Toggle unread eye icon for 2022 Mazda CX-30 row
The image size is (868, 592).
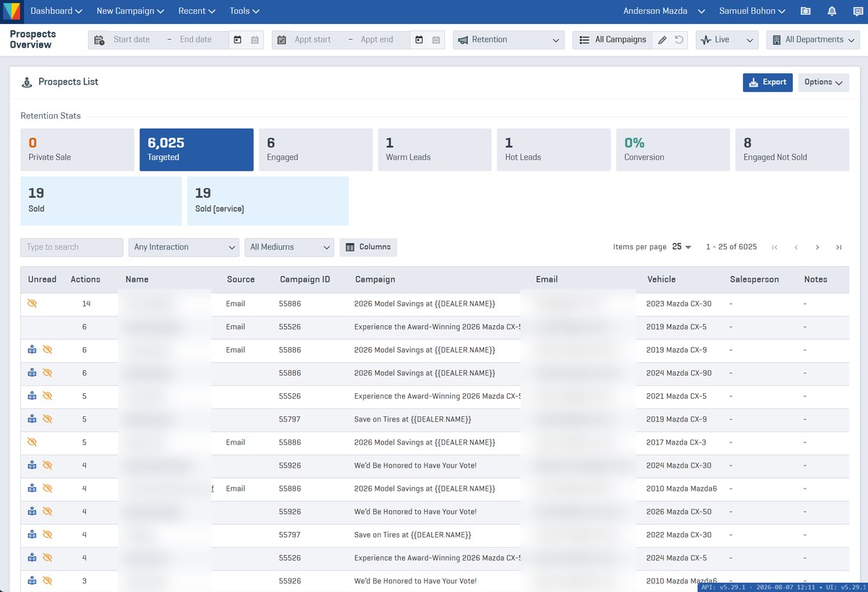coord(48,535)
